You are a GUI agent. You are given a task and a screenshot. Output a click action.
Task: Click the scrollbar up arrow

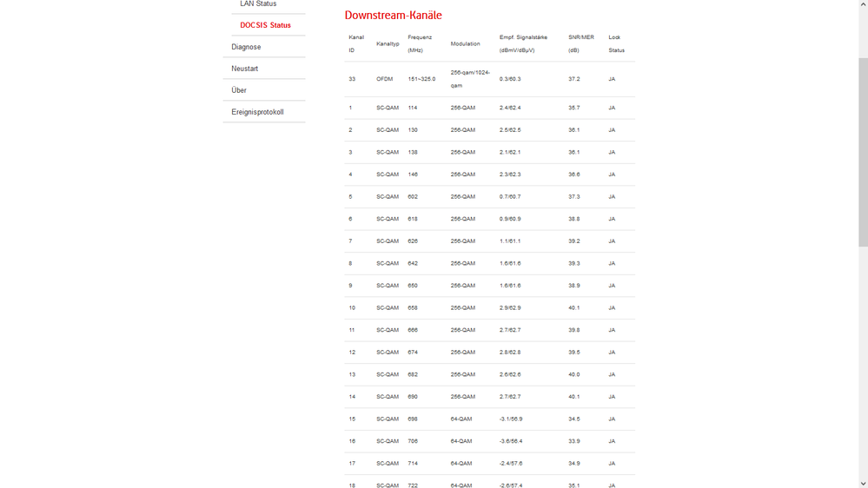coord(863,3)
